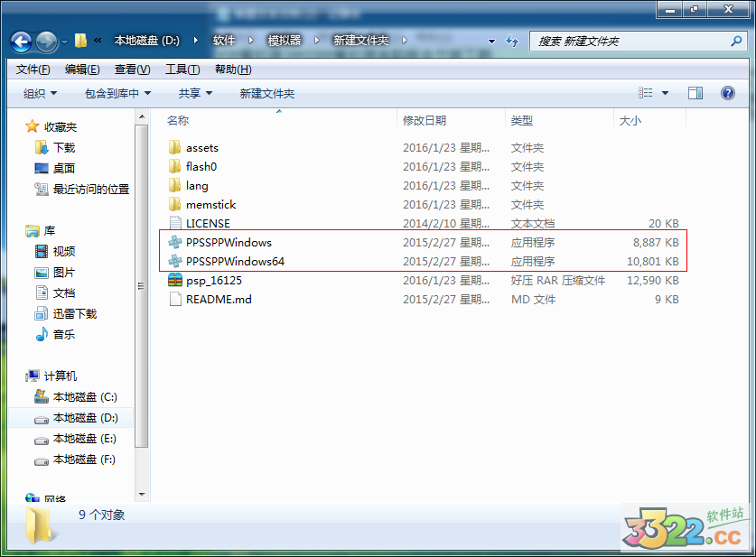Open the 帮助(H) menu

(233, 70)
